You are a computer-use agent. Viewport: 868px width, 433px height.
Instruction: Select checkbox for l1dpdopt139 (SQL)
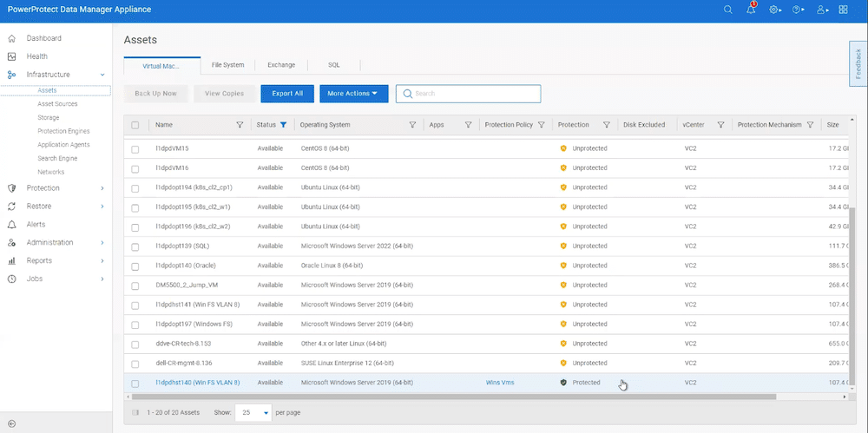point(135,247)
